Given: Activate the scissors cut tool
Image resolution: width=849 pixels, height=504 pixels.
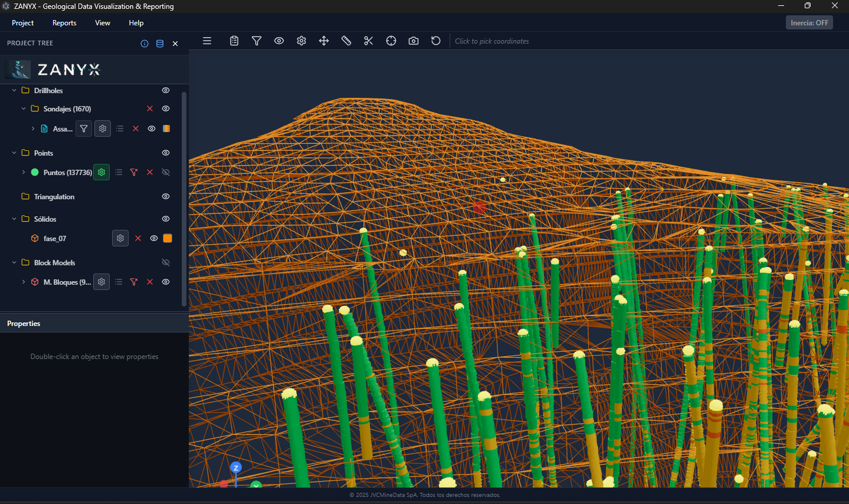Looking at the screenshot, I should (369, 41).
